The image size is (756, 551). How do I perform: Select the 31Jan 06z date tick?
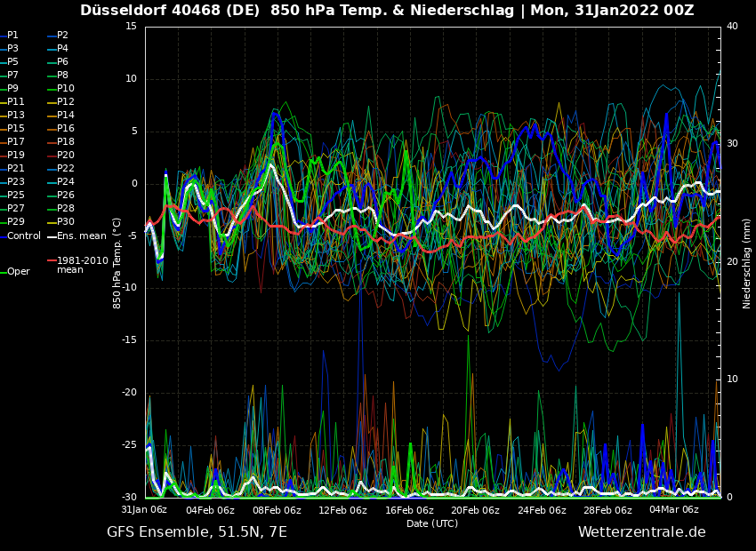point(144,510)
